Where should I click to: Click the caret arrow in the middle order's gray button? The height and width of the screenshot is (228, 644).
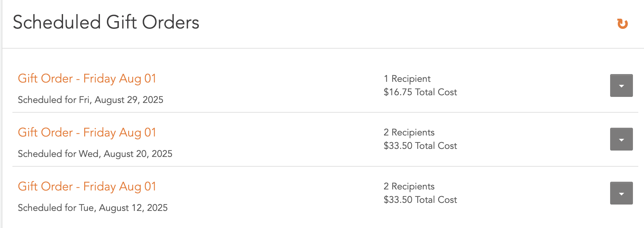(621, 140)
